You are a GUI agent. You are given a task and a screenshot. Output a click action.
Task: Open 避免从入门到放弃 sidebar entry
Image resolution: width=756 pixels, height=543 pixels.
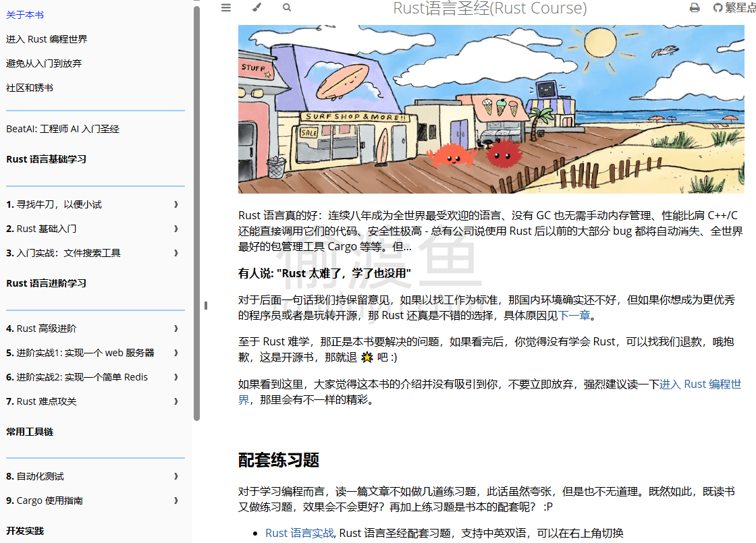coord(44,63)
